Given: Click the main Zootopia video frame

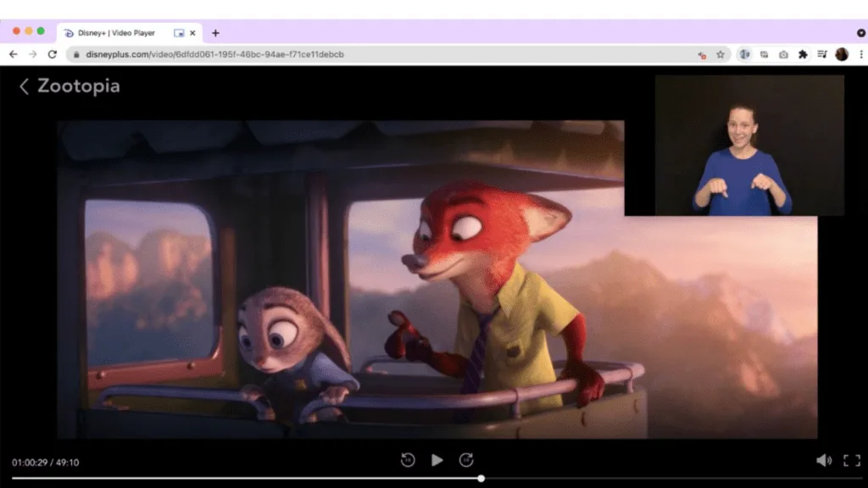Looking at the screenshot, I should click(437, 280).
